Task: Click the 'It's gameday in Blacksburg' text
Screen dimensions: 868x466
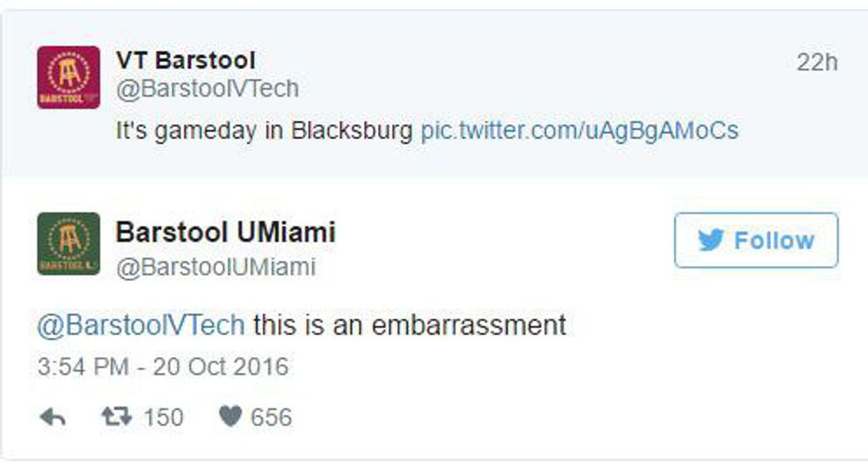Action: point(265,131)
